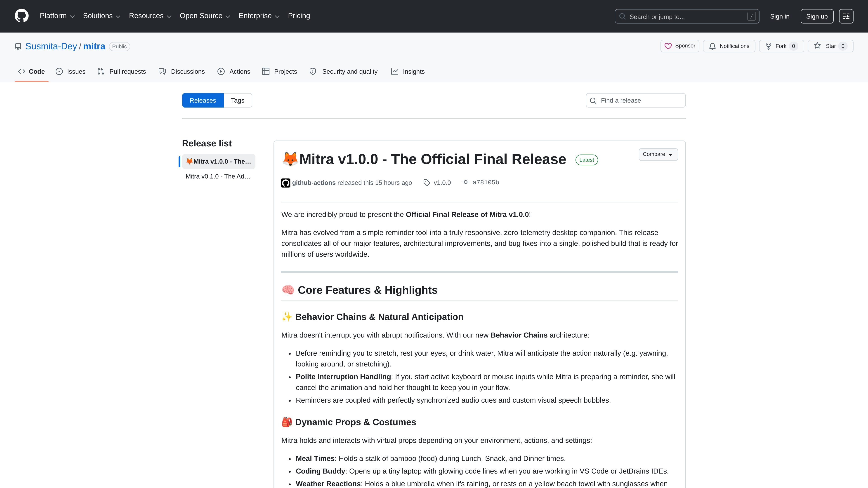Click the Pull requests icon
Image resolution: width=868 pixels, height=488 pixels.
coord(101,71)
